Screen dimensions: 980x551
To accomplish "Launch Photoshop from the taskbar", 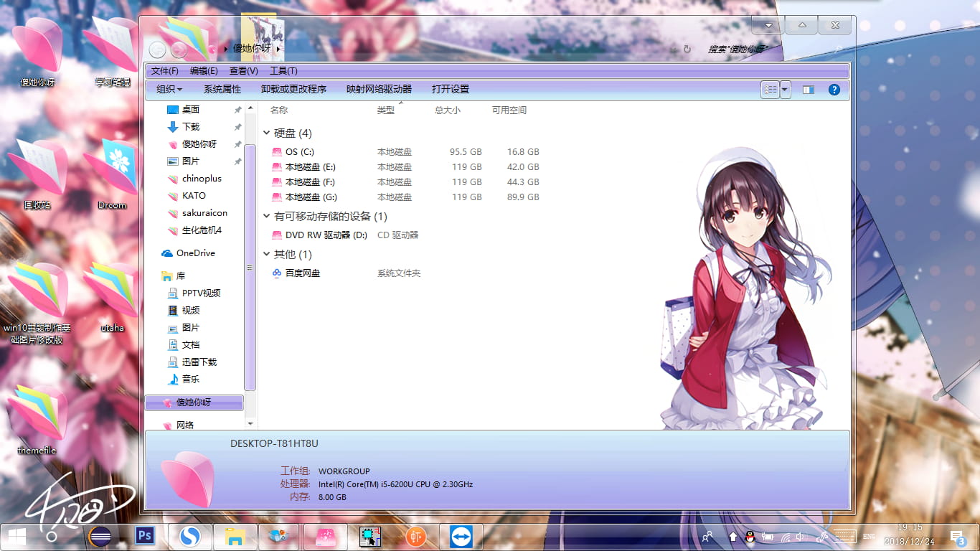I will pyautogui.click(x=144, y=536).
